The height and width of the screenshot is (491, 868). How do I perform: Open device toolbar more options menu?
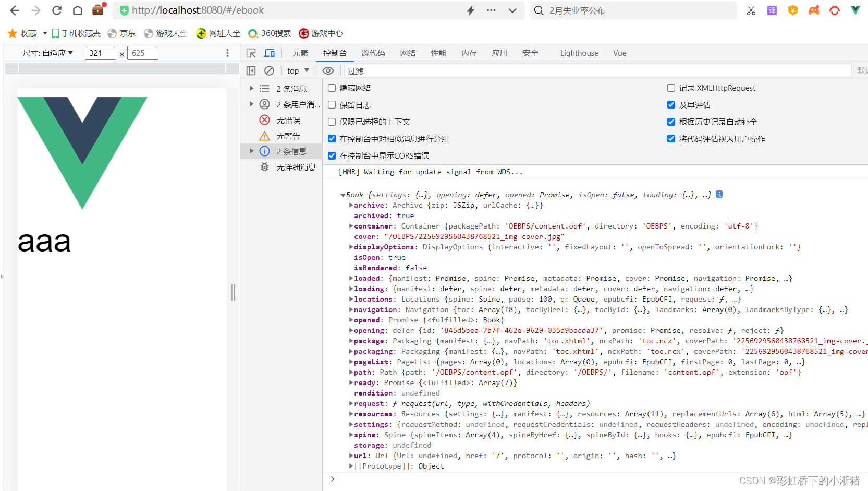tap(227, 53)
